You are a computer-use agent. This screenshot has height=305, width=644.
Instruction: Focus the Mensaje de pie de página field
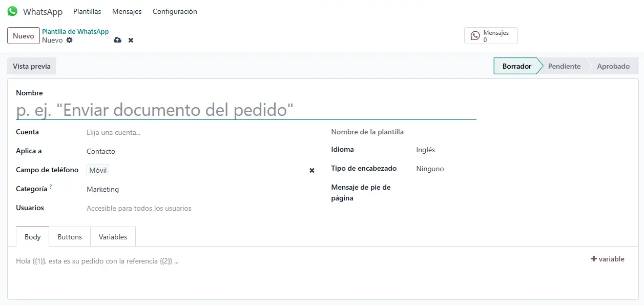tap(523, 188)
